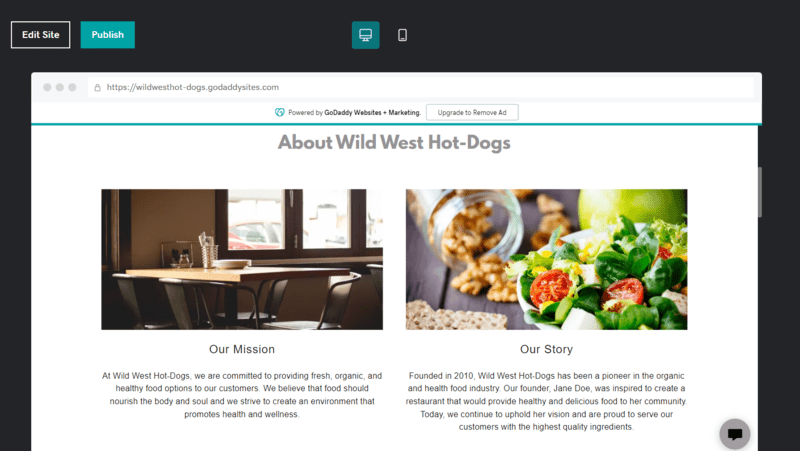This screenshot has height=451, width=800.
Task: Click the third gray browser dot
Action: [x=72, y=87]
